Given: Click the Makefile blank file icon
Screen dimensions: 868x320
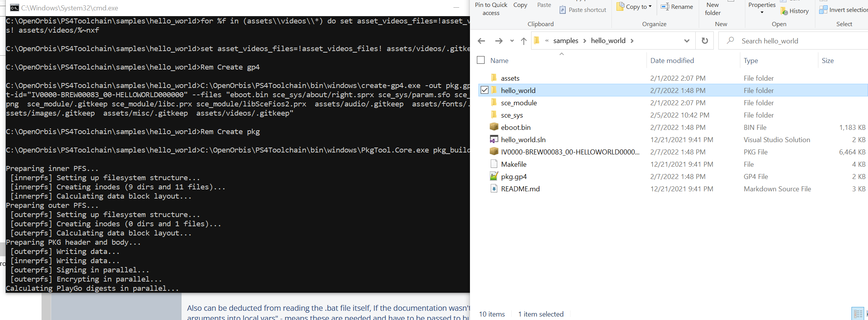Looking at the screenshot, I should [494, 164].
